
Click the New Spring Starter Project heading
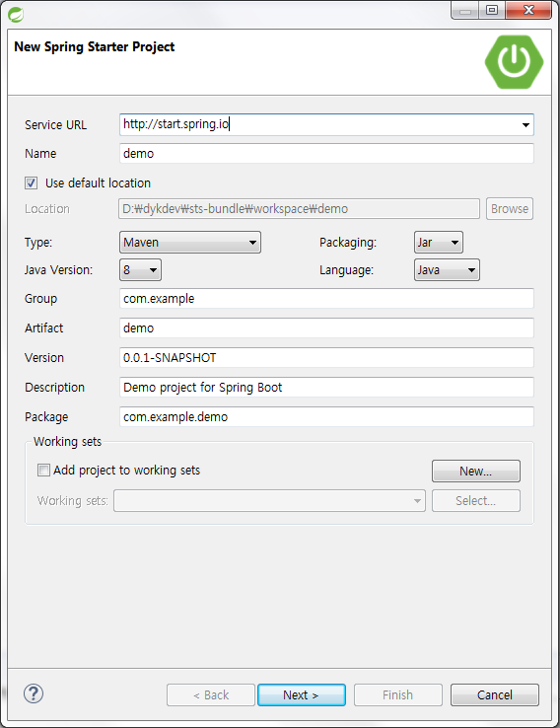click(x=95, y=47)
